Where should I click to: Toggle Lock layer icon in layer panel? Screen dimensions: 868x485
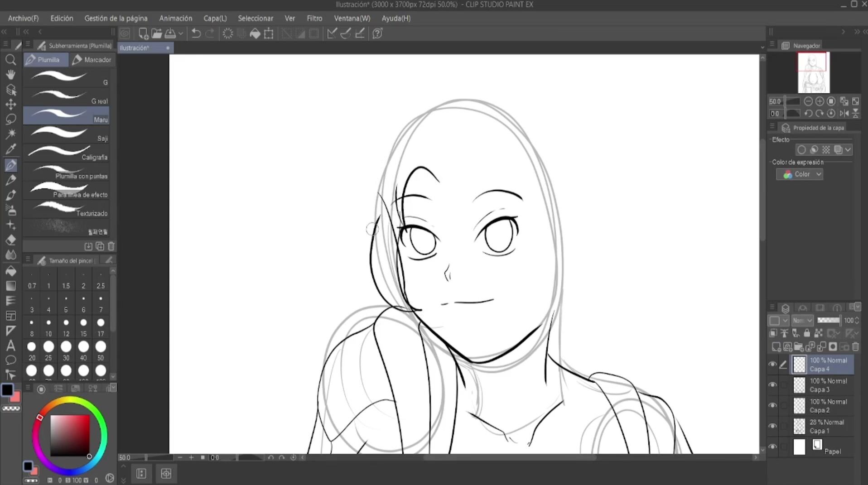(807, 333)
